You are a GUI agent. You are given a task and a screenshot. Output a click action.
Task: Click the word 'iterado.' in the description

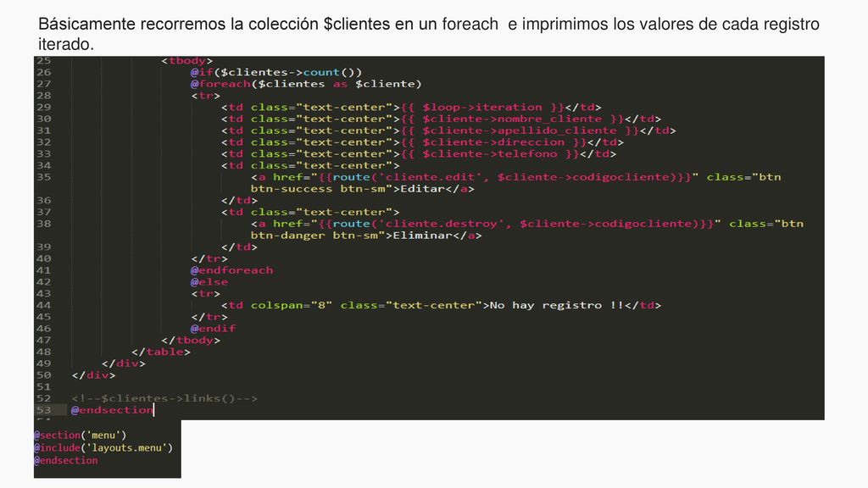[66, 44]
